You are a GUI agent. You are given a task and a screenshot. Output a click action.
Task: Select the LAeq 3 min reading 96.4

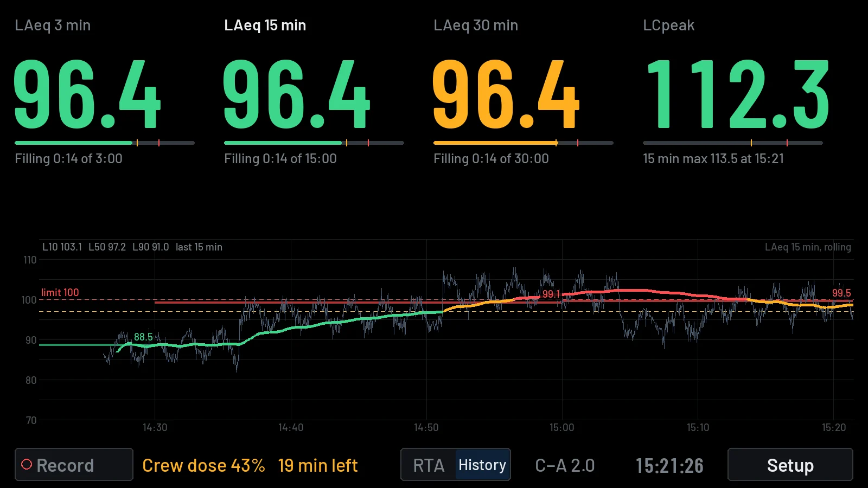tap(87, 94)
